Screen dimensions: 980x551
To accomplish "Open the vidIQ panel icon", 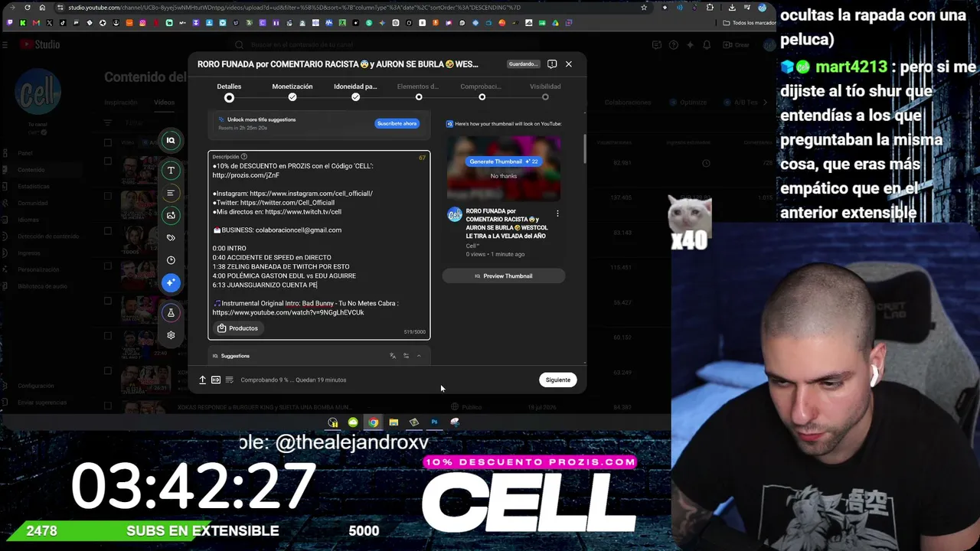I will pos(171,140).
